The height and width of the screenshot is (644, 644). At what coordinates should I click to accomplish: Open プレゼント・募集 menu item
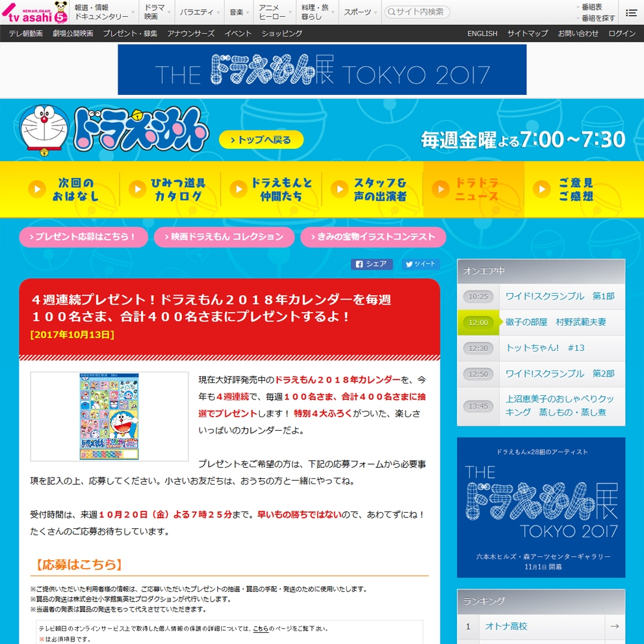[x=130, y=33]
